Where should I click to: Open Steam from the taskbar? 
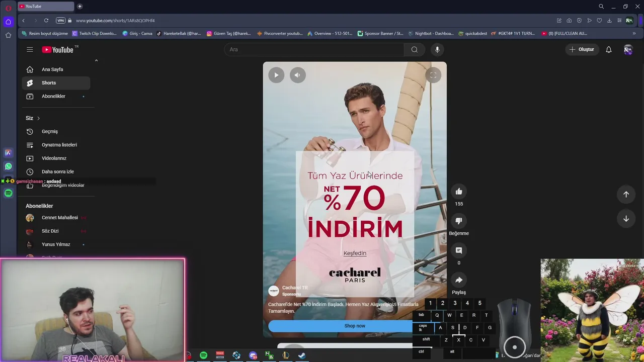(302, 355)
